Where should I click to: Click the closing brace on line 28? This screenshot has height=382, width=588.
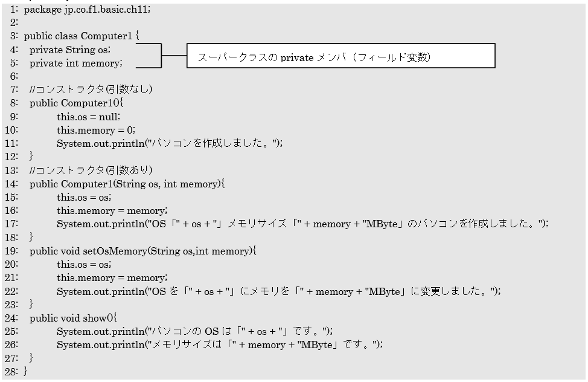25,372
